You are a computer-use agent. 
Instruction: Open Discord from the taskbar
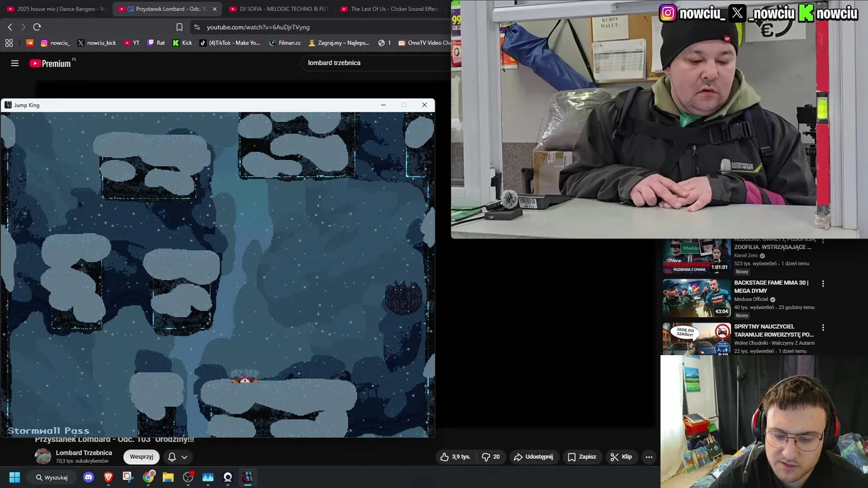tap(88, 477)
